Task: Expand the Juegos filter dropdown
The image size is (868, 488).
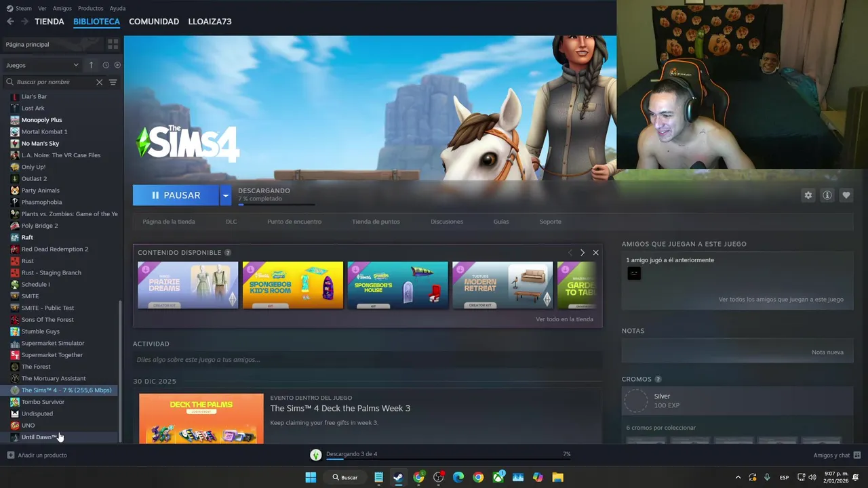Action: (x=42, y=65)
